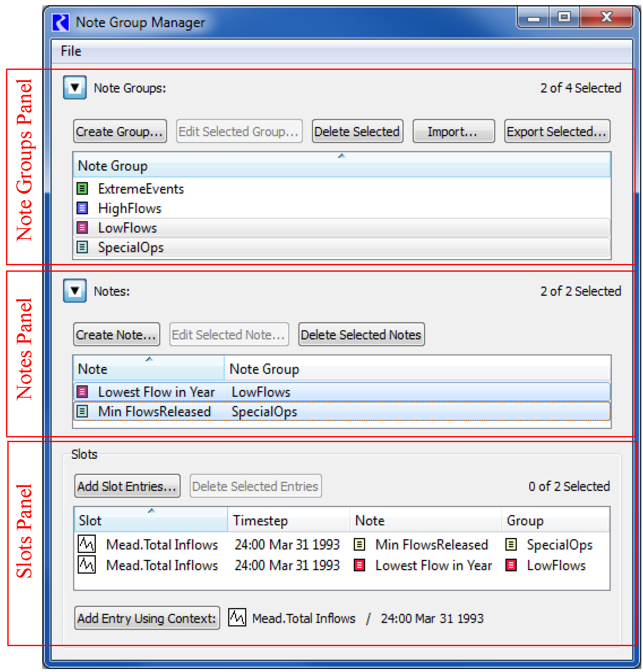Open the Import... dialog for note groups
Screen dimensions: 643x672
(453, 131)
